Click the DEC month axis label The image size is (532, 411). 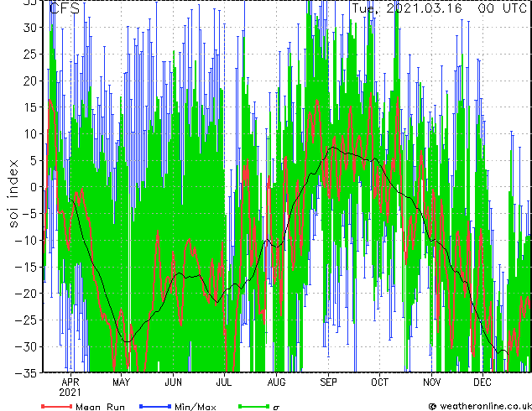pyautogui.click(x=482, y=382)
